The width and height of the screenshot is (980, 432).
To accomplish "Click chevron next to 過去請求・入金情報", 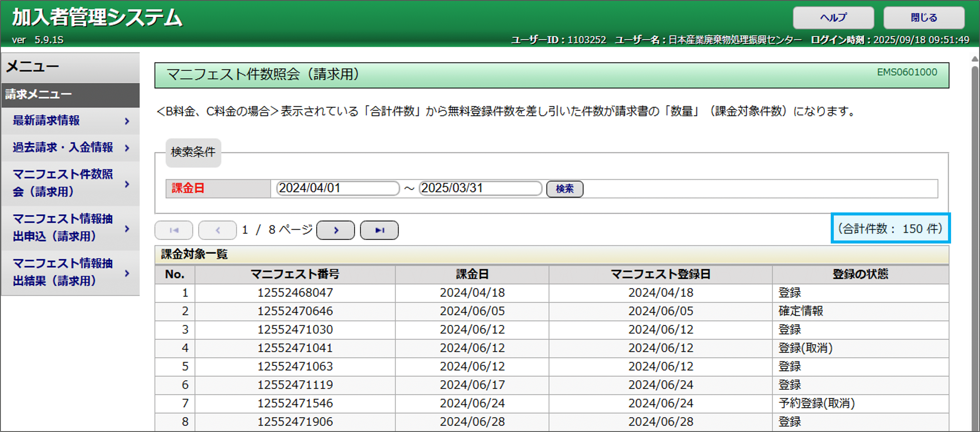I will pos(127,148).
